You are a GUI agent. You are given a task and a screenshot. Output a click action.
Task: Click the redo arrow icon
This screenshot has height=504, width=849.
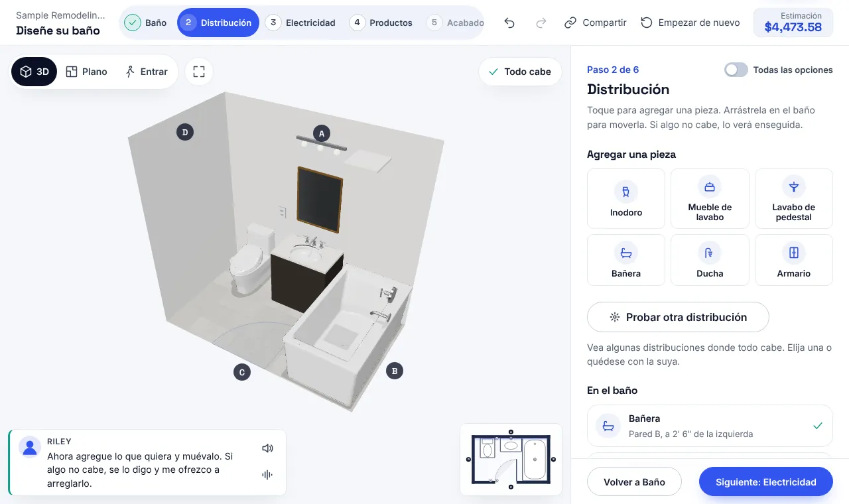click(x=541, y=23)
